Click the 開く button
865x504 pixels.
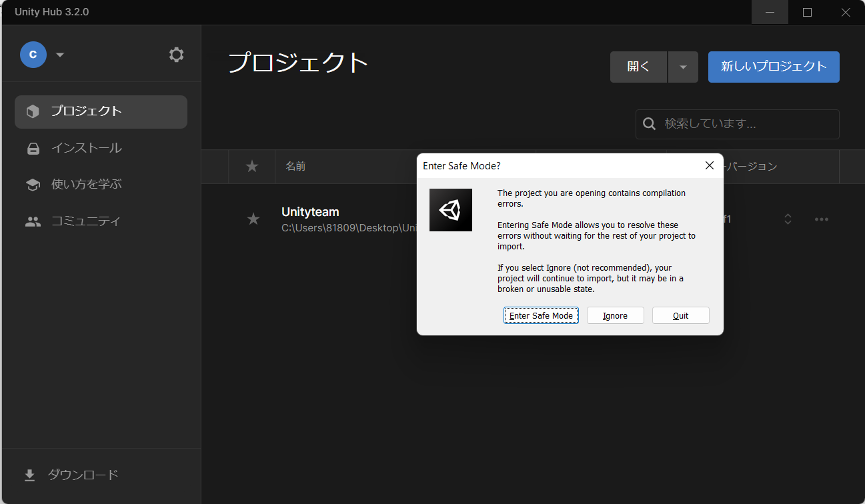(x=638, y=67)
